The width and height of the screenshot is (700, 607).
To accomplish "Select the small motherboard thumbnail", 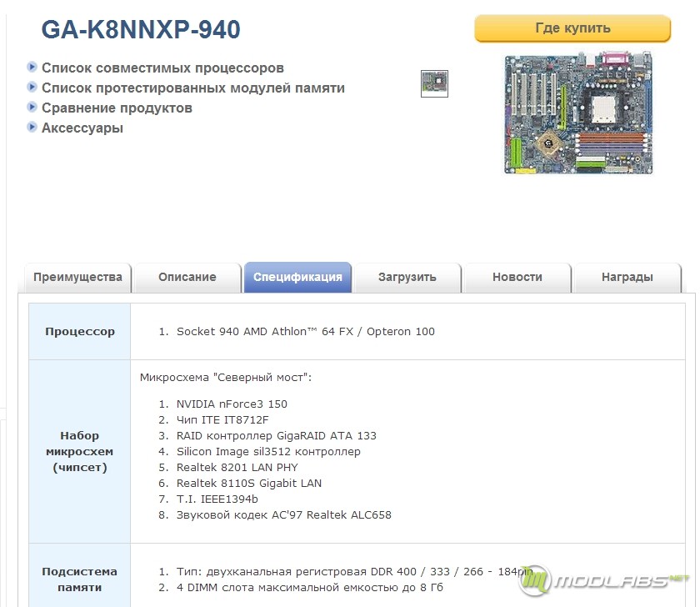I will pos(434,83).
